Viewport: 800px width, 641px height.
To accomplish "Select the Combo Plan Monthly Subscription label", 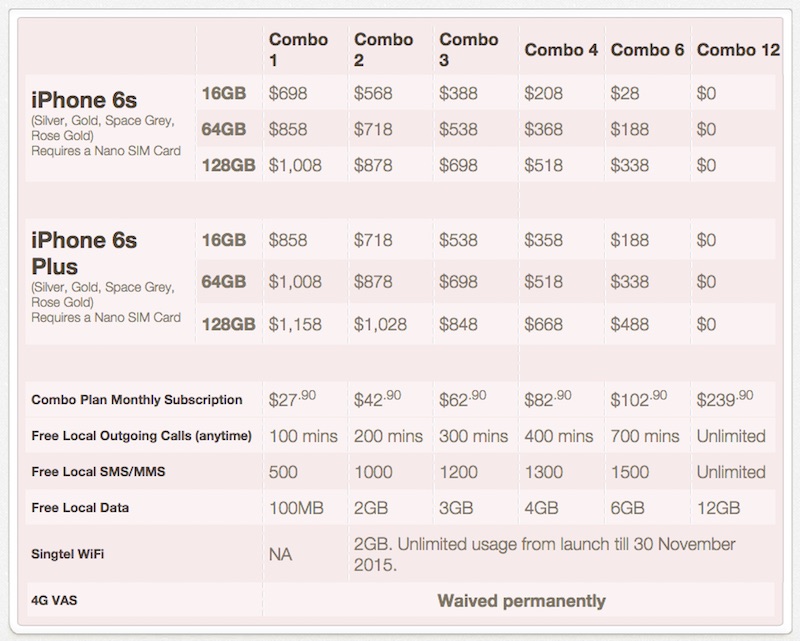I will pos(136,400).
